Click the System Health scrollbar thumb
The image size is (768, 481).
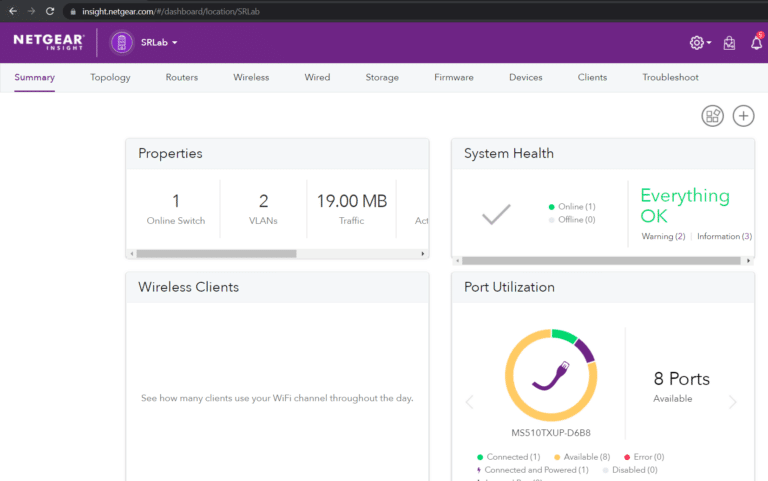pyautogui.click(x=601, y=261)
